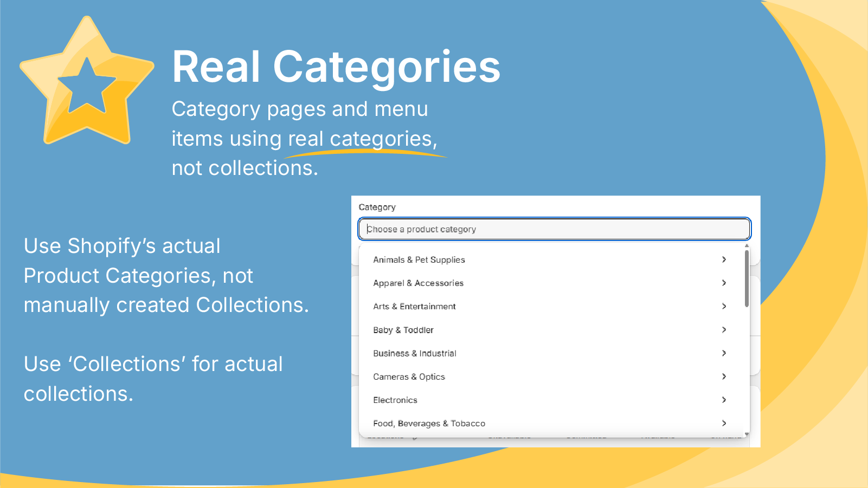The image size is (868, 488).
Task: Expand the Arts & Entertainment subcategories
Action: (724, 306)
